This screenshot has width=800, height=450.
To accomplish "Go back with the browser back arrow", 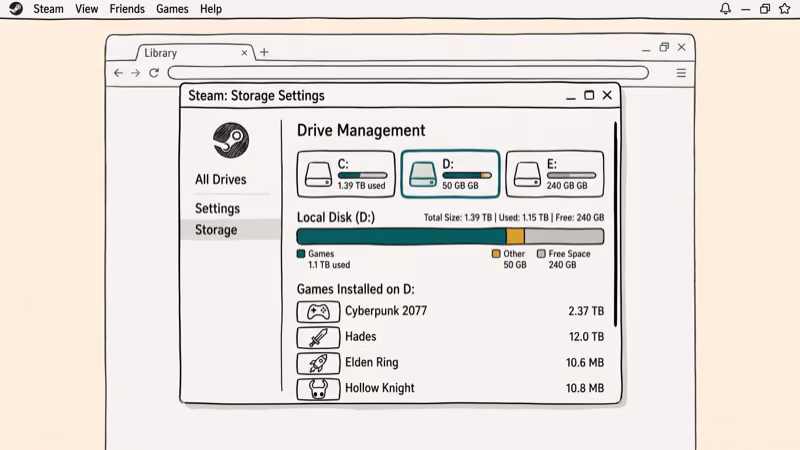I will pyautogui.click(x=118, y=73).
